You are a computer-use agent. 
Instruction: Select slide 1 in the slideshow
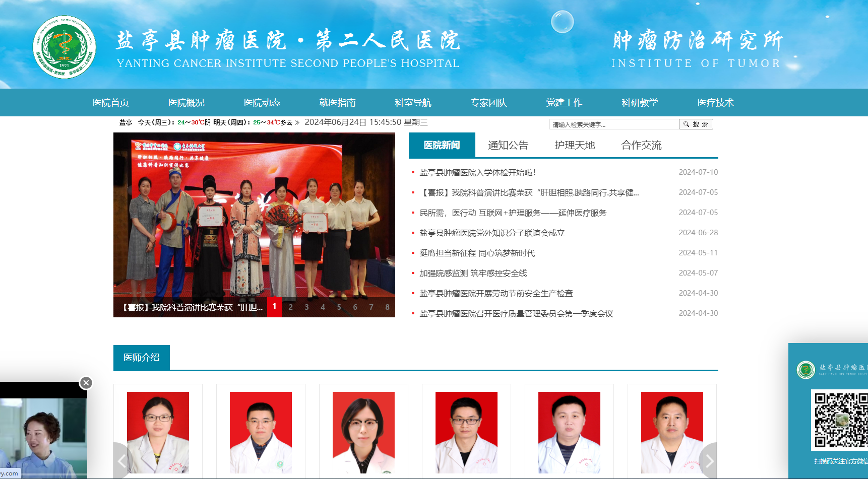pos(274,307)
